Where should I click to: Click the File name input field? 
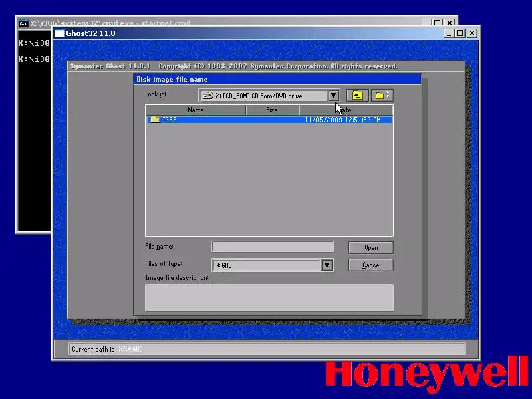(x=273, y=247)
